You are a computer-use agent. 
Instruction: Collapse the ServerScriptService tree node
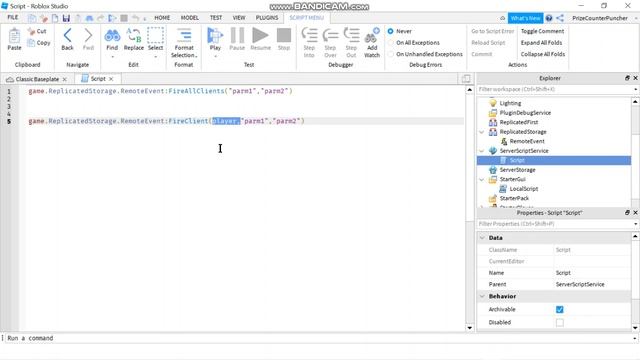click(x=482, y=151)
